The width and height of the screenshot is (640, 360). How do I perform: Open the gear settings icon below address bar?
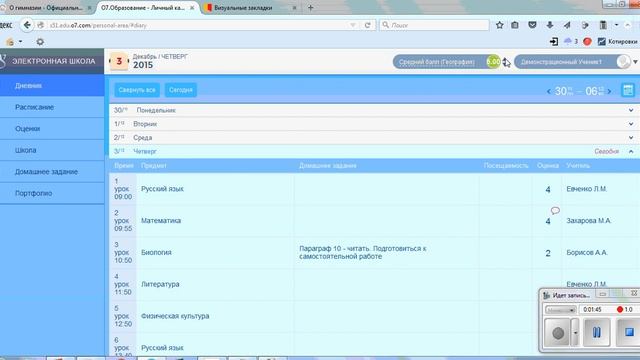pyautogui.click(x=40, y=42)
